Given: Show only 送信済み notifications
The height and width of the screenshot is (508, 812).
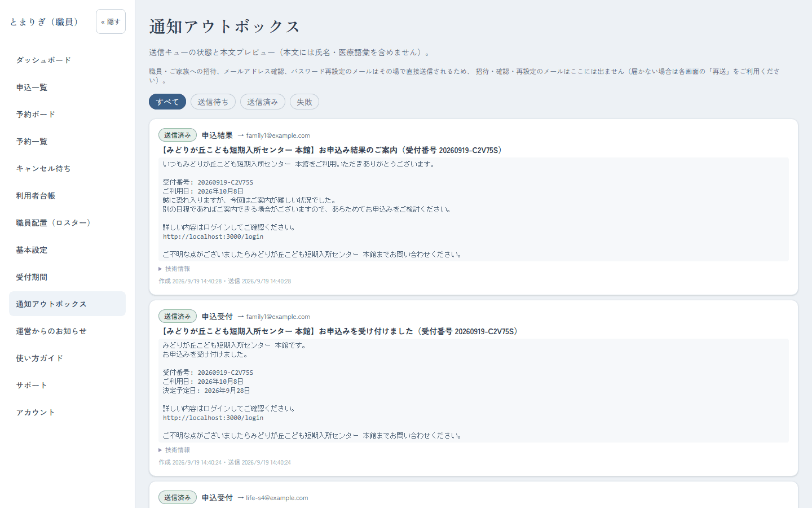Looking at the screenshot, I should [x=263, y=102].
